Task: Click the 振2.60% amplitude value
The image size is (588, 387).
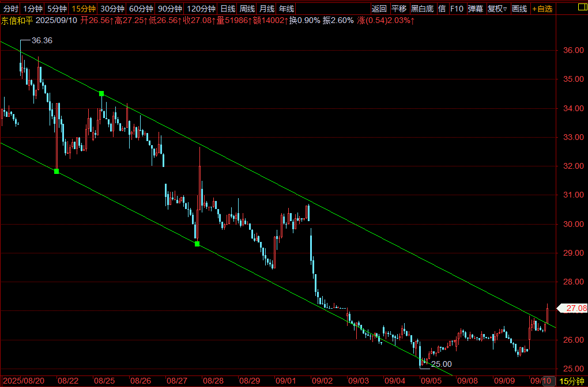Action: 338,21
